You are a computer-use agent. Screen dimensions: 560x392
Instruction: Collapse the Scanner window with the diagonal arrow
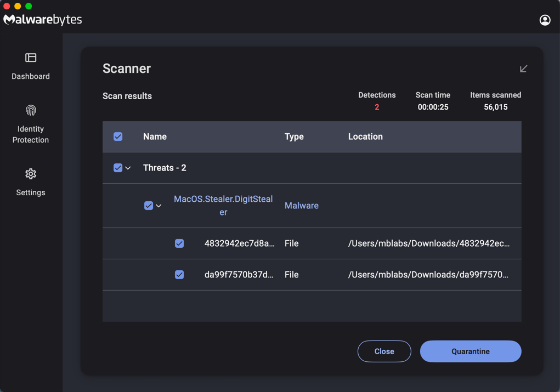click(x=523, y=68)
